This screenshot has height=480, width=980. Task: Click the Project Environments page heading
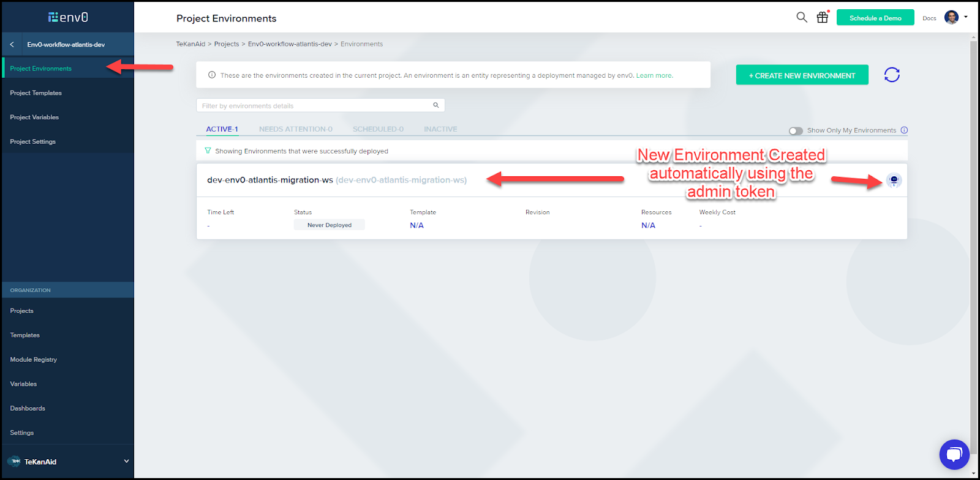coord(227,18)
